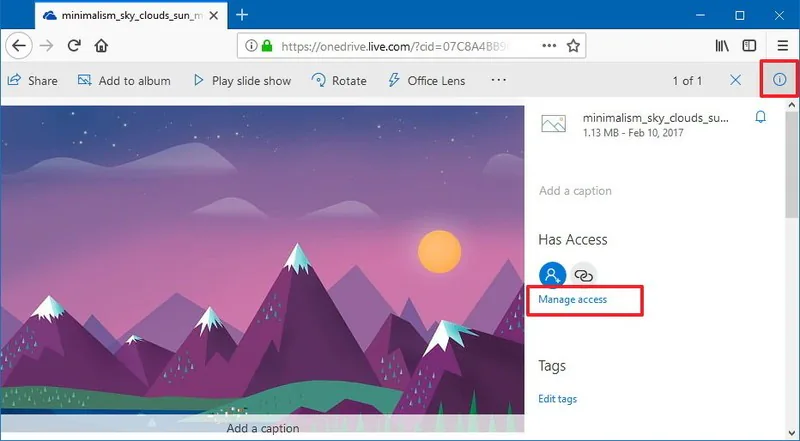Click the '1.13 MB - Feb 10, 2017' text
Image resolution: width=800 pixels, height=441 pixels.
tap(633, 133)
